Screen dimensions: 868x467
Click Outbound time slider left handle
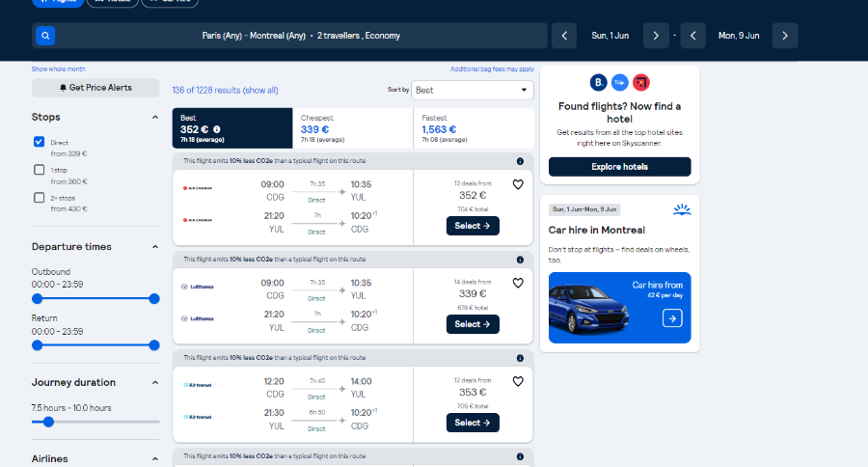tap(37, 299)
